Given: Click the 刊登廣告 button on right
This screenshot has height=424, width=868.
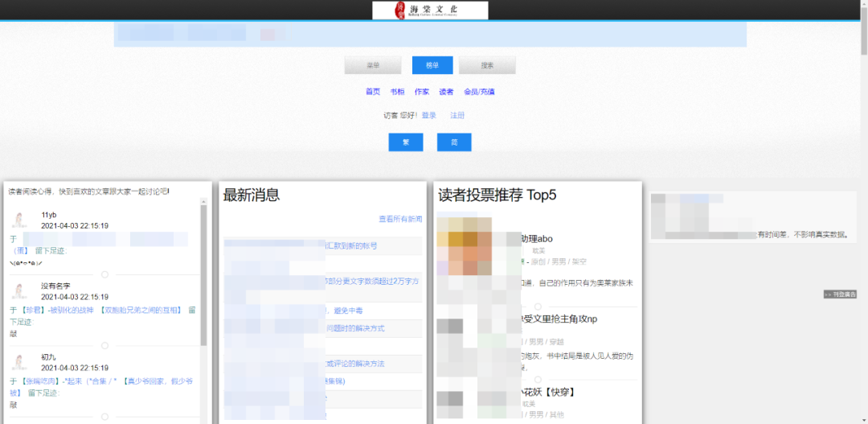Looking at the screenshot, I should (839, 294).
